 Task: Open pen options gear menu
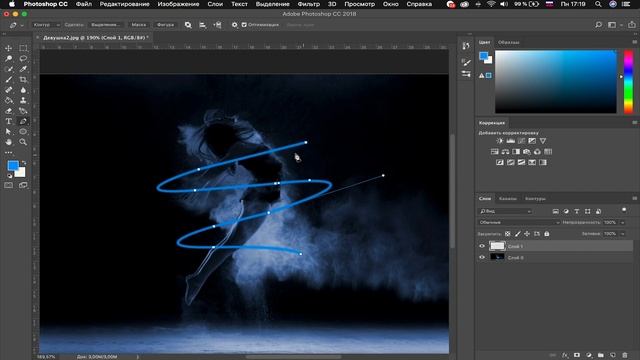(234, 25)
